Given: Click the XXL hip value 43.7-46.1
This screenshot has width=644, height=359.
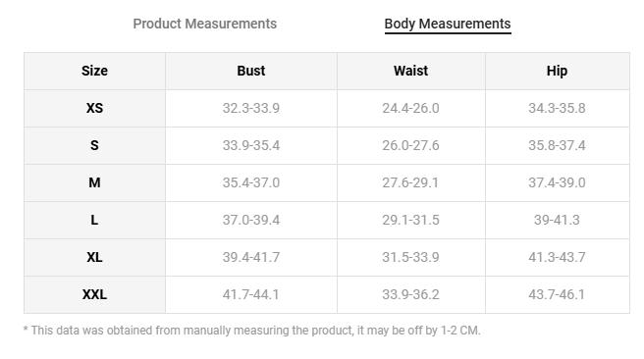Looking at the screenshot, I should (557, 294).
